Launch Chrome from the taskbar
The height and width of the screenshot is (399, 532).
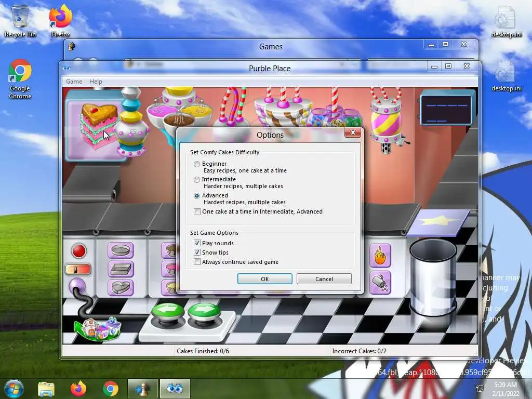pos(111,389)
